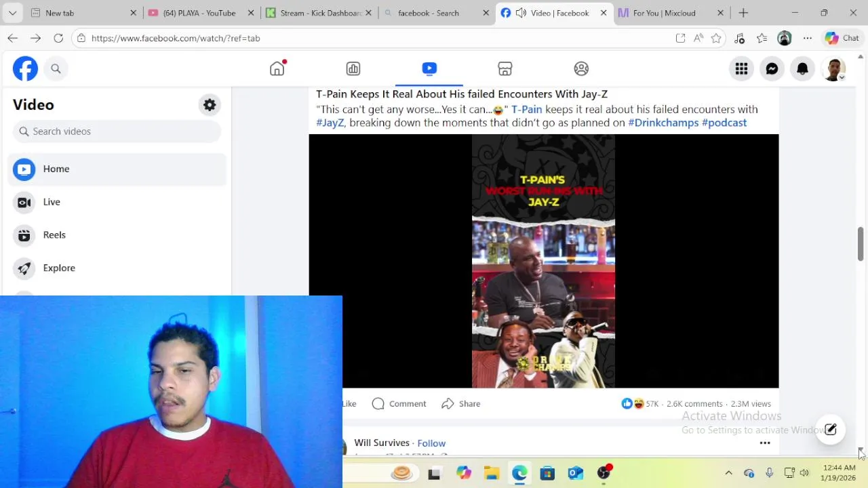Image resolution: width=868 pixels, height=488 pixels.
Task: Open Edge profile avatar in toolbar
Action: tap(785, 38)
